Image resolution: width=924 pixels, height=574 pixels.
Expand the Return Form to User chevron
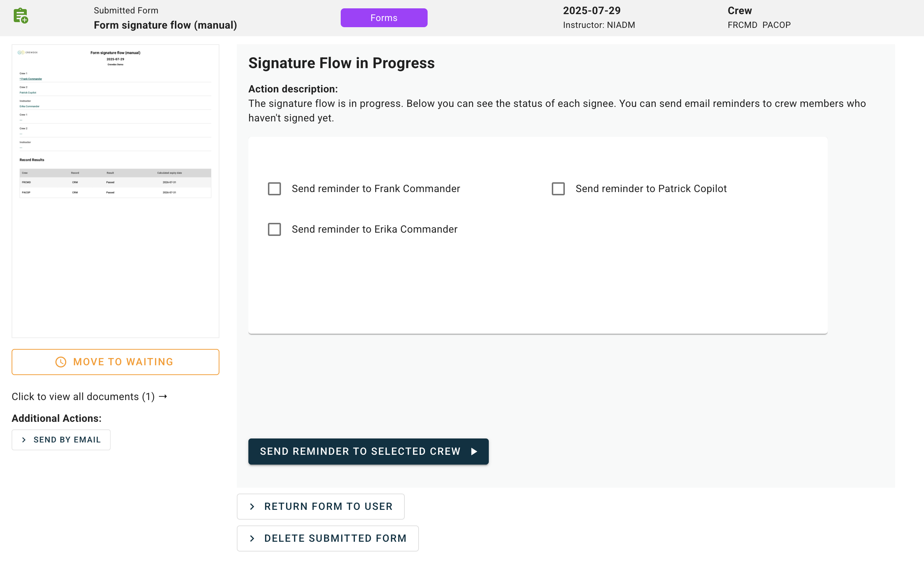pos(252,507)
